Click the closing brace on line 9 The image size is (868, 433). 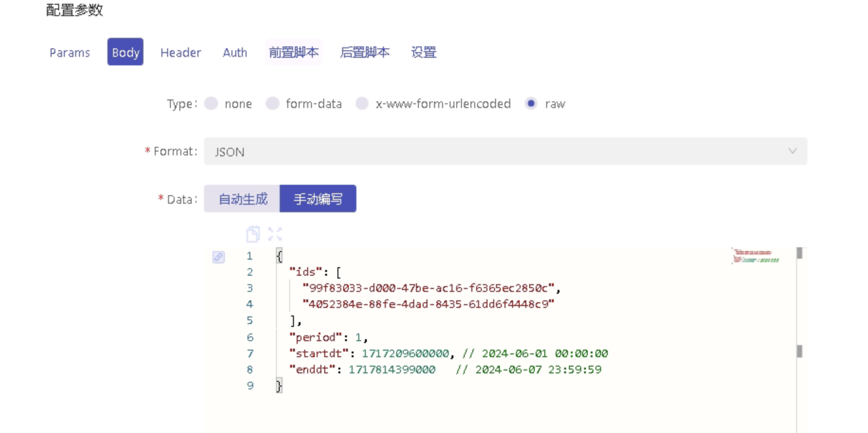coord(279,386)
